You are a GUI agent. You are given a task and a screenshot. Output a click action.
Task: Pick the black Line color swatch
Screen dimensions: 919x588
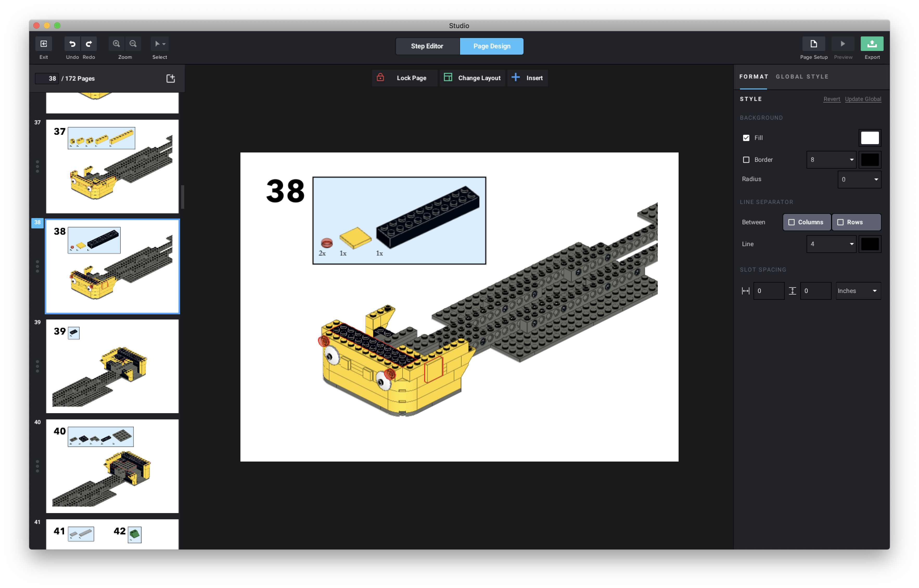coord(870,244)
